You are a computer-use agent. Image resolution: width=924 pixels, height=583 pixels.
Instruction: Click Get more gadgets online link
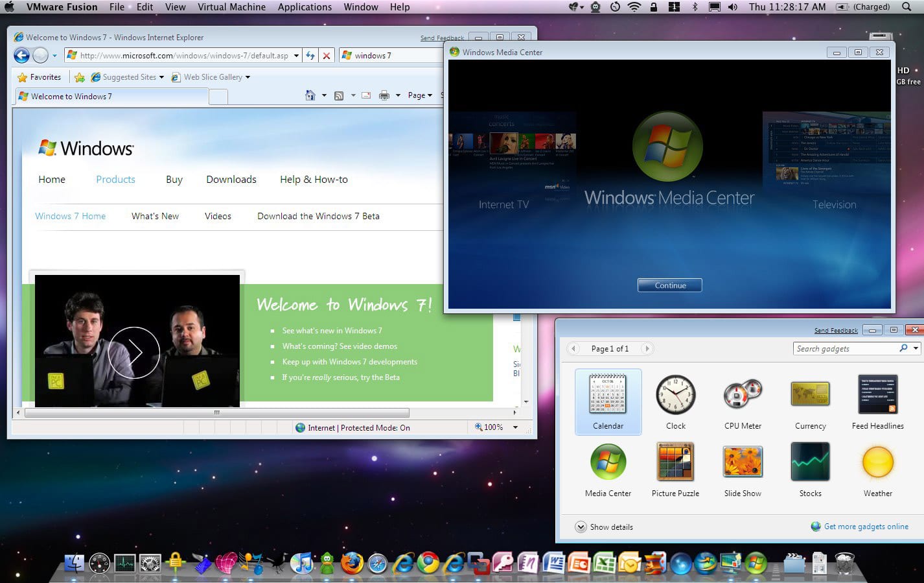coord(866,527)
